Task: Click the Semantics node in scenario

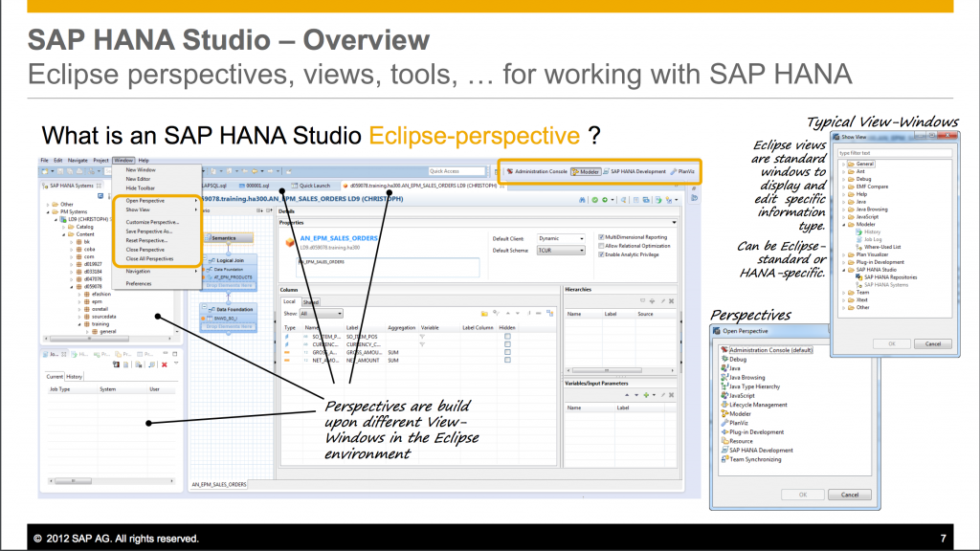Action: tap(229, 238)
